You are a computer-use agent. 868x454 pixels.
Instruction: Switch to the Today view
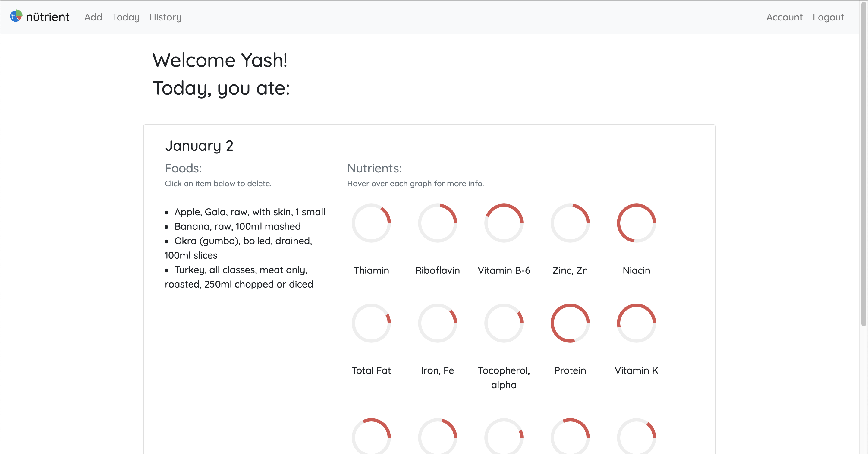[125, 17]
